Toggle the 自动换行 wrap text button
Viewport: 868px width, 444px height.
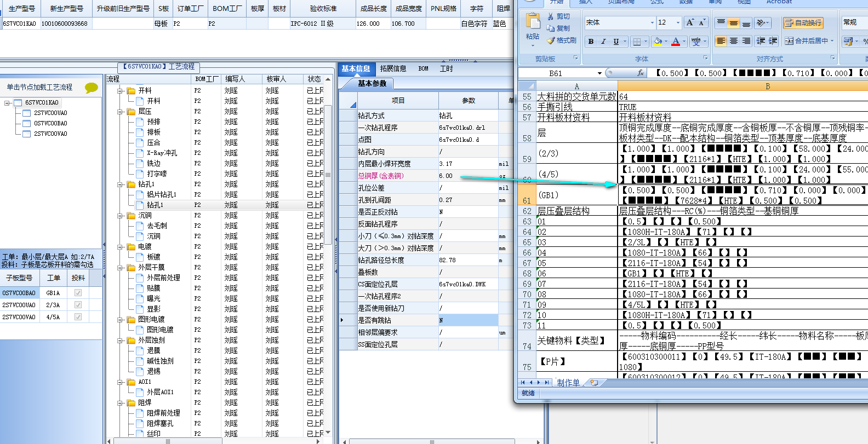pyautogui.click(x=803, y=22)
